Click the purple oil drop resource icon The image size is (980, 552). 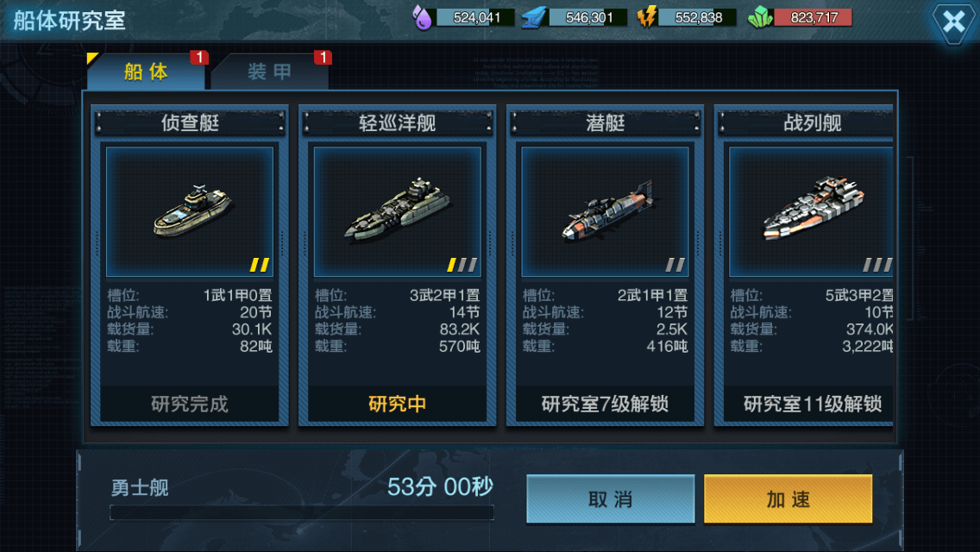click(423, 17)
